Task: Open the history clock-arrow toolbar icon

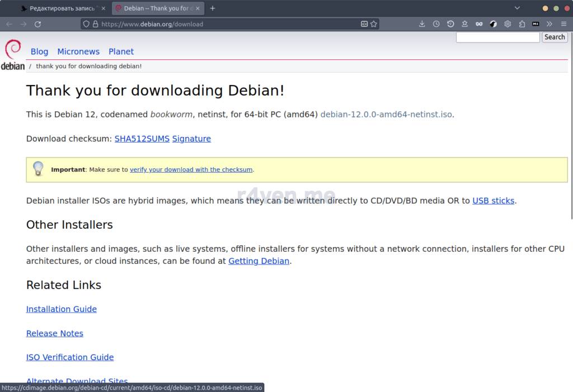Action: click(x=450, y=24)
